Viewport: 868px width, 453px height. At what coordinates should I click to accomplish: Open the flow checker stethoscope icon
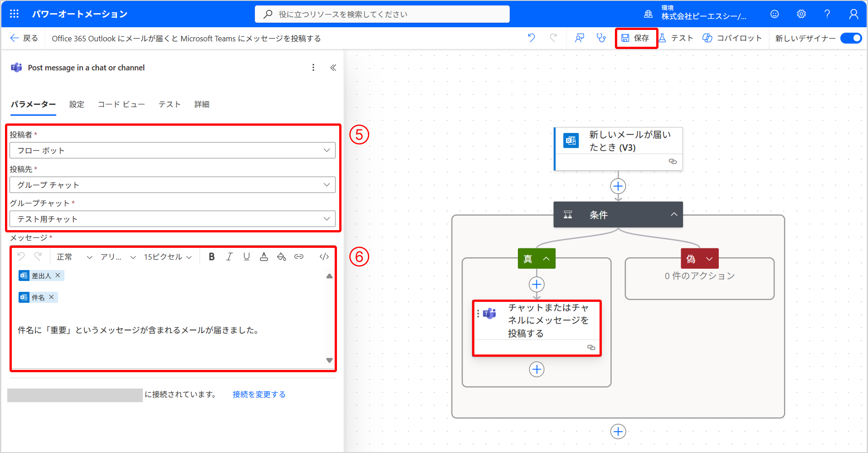(601, 38)
